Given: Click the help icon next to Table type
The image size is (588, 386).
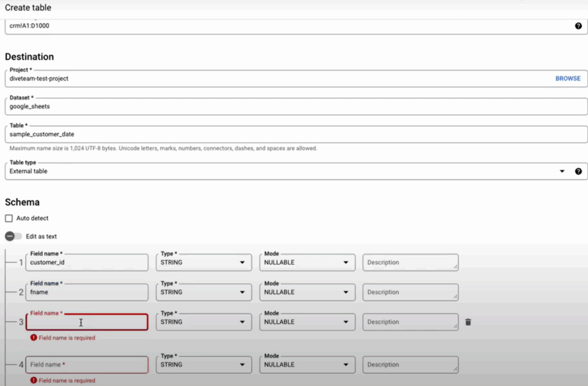Looking at the screenshot, I should [578, 171].
